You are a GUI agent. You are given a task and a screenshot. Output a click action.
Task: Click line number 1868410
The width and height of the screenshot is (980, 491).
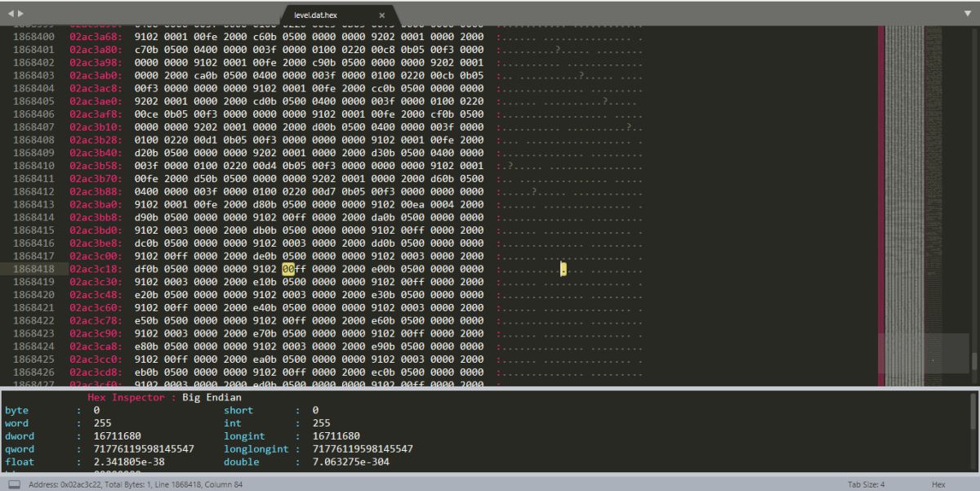pos(34,166)
